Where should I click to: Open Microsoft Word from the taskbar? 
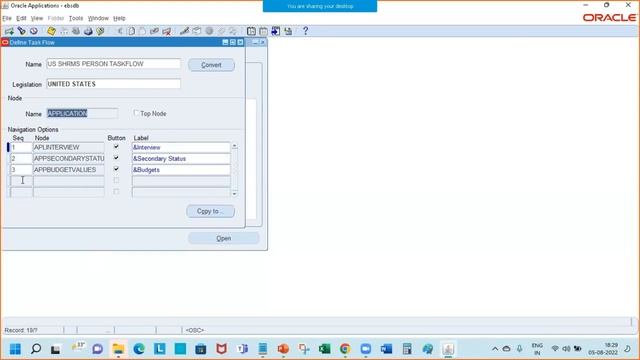[x=386, y=349]
